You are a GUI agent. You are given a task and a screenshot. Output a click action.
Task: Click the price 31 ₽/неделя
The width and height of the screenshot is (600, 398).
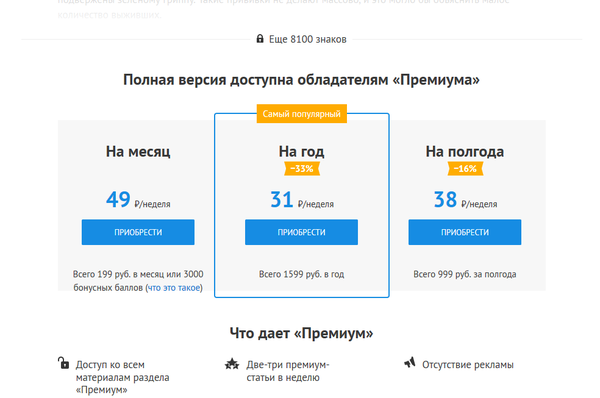(302, 200)
